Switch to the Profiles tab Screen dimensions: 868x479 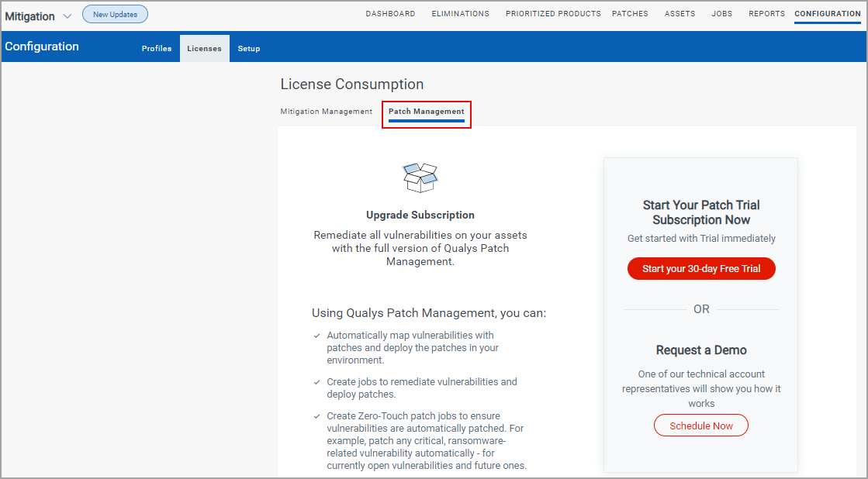coord(157,49)
